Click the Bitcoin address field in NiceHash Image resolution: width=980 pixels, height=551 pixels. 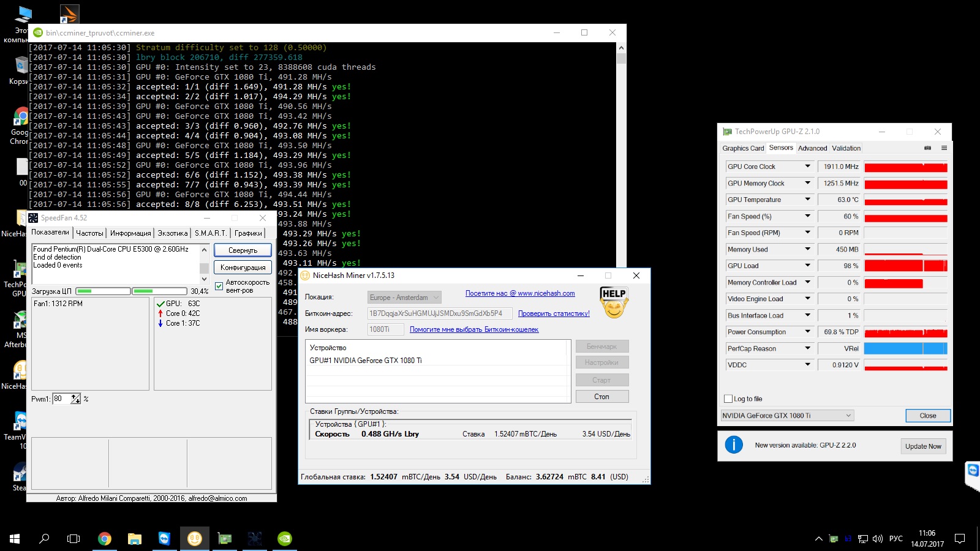pyautogui.click(x=440, y=313)
